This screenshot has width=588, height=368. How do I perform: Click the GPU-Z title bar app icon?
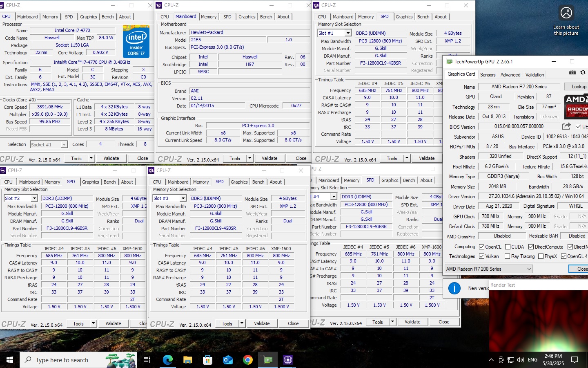(x=450, y=62)
